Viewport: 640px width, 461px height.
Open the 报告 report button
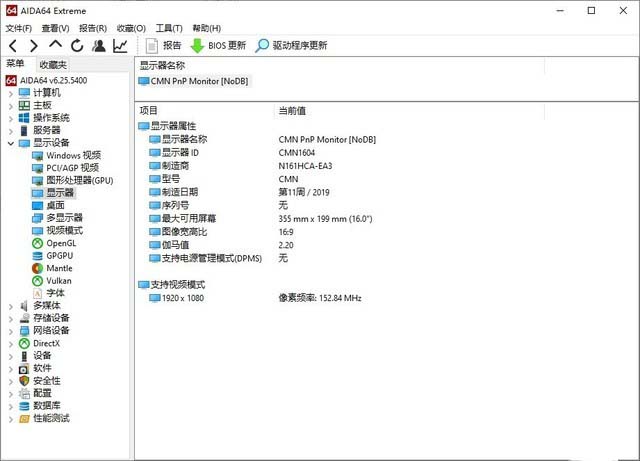click(x=163, y=45)
